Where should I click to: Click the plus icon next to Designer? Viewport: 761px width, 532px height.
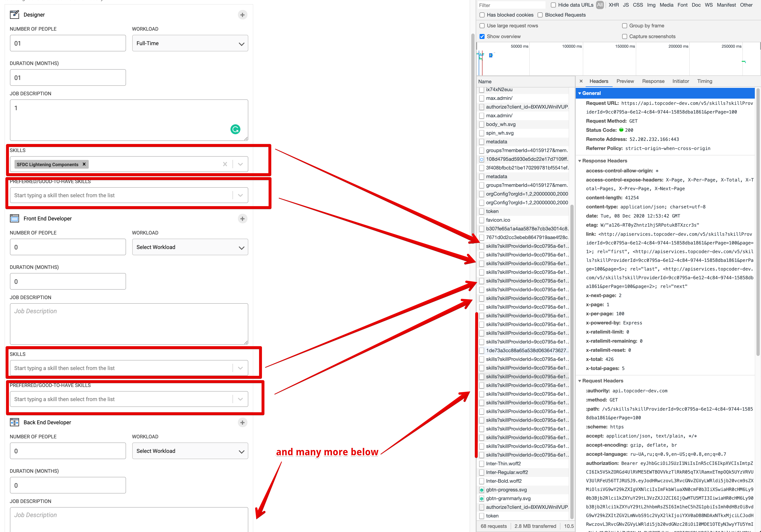242,15
